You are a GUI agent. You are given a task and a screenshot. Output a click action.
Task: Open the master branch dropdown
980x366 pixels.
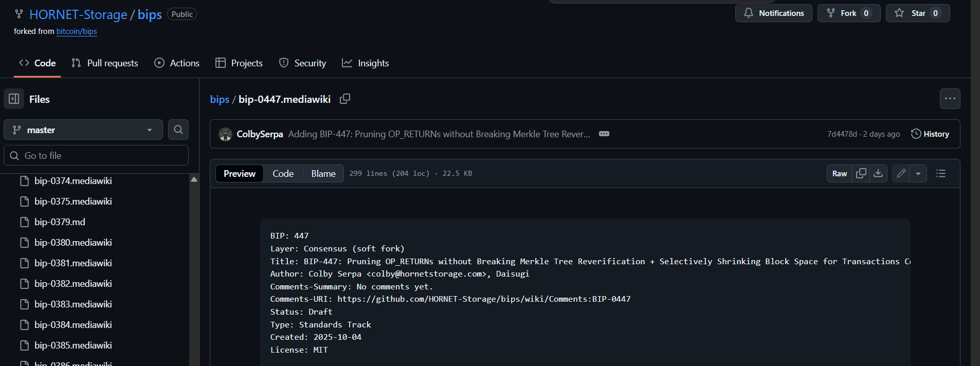tap(83, 130)
